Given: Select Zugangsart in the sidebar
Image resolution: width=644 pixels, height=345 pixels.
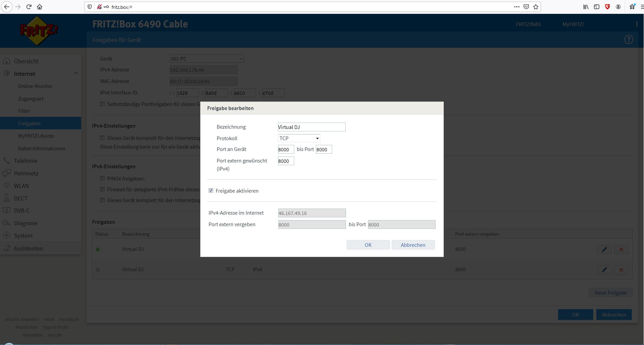Looking at the screenshot, I should [x=31, y=99].
